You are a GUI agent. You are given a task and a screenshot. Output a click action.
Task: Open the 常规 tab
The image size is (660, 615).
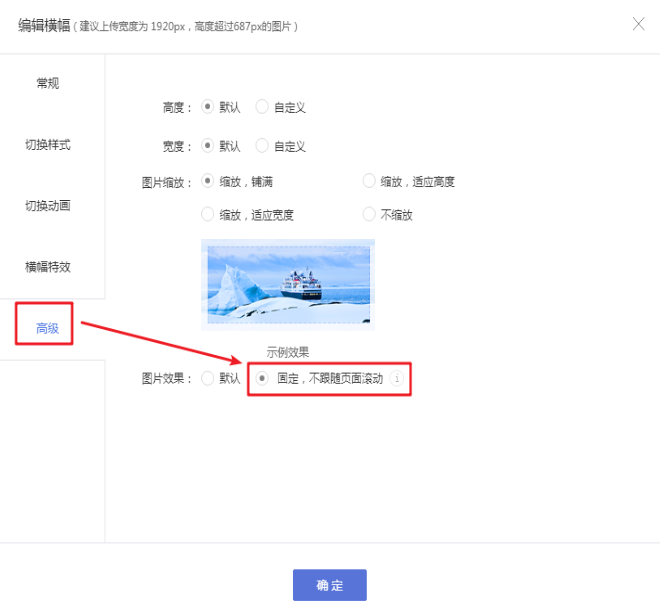pyautogui.click(x=48, y=83)
